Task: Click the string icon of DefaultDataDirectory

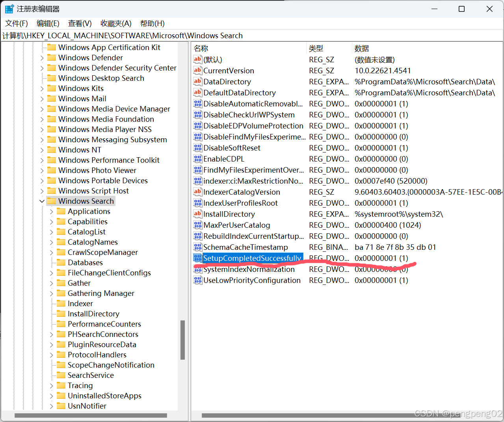Action: (197, 93)
